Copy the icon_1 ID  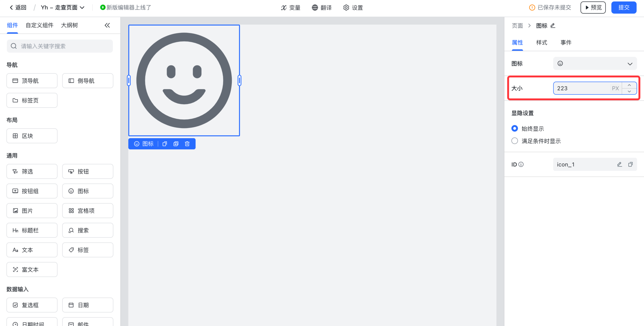tap(630, 164)
